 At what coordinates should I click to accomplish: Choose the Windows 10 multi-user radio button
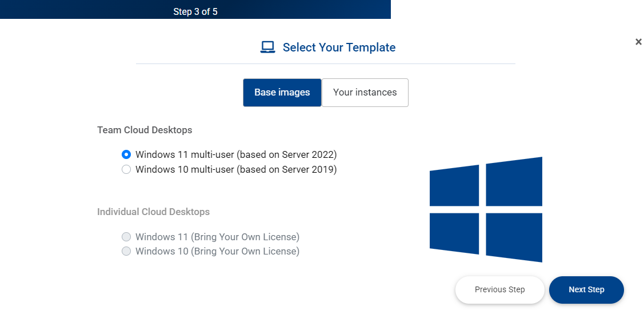pos(126,169)
